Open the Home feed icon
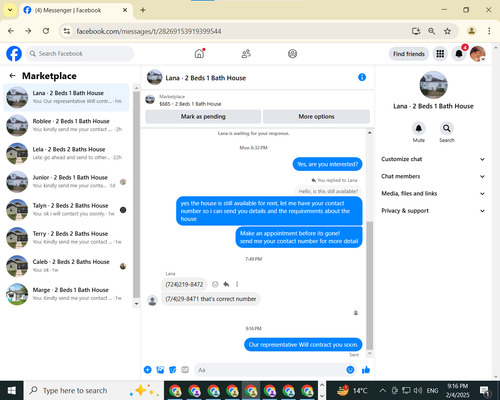This screenshot has height=400, width=500. pos(199,53)
